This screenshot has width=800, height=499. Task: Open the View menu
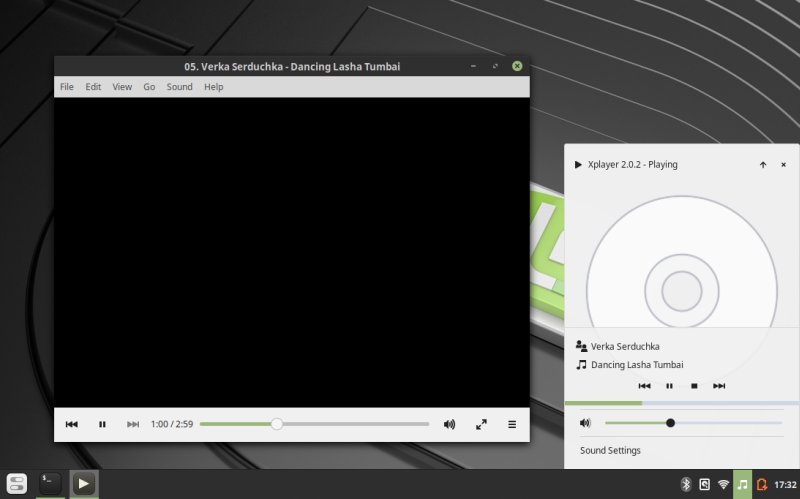[x=122, y=87]
